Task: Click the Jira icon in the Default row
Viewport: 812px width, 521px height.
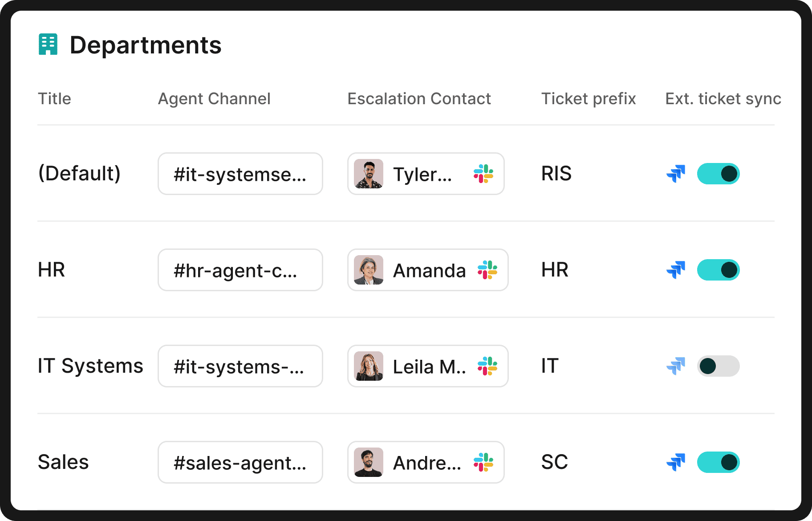Action: coord(675,174)
